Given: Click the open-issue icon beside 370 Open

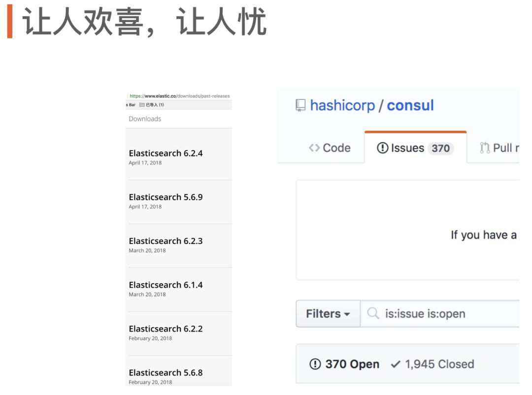Looking at the screenshot, I should tap(315, 364).
